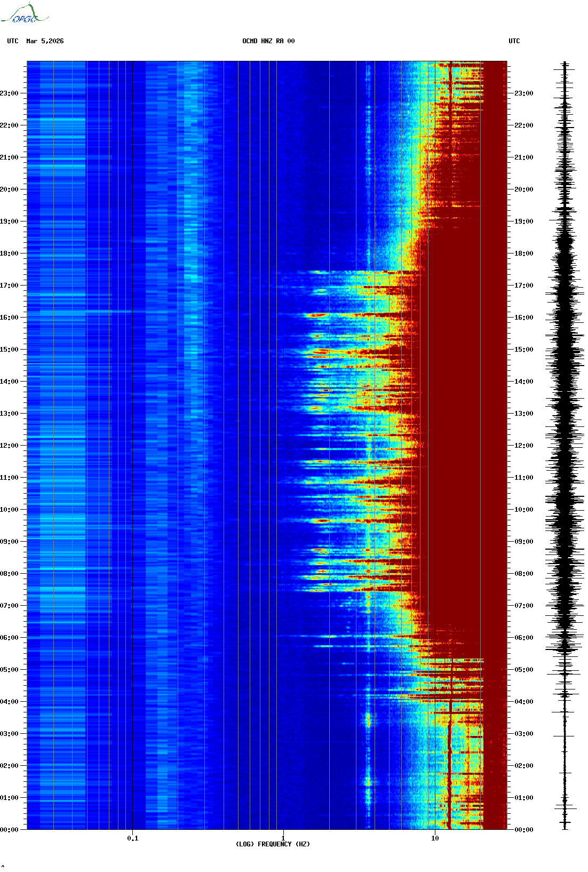Image resolution: width=588 pixels, height=872 pixels.
Task: Click the 15:00 label on left time axis
Action: 9,350
